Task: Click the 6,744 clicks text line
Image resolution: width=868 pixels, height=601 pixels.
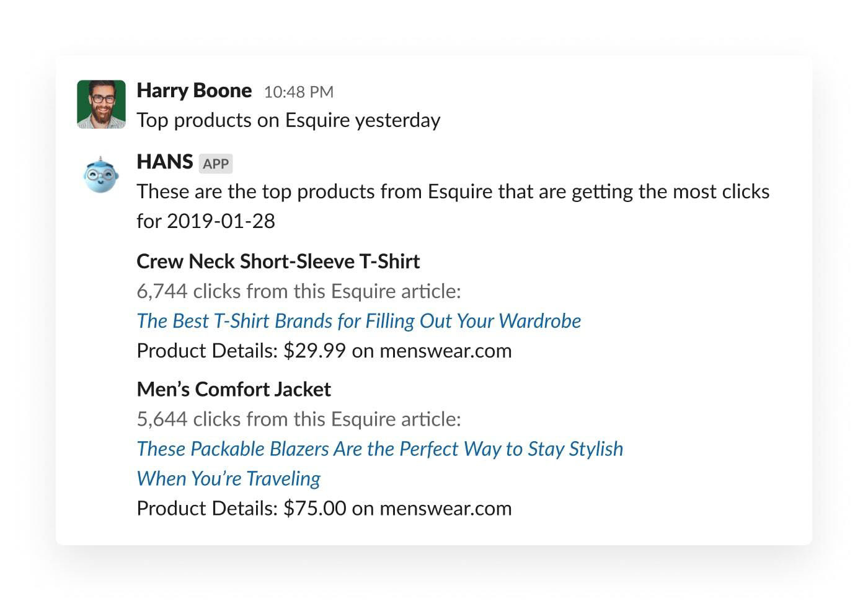Action: [299, 291]
